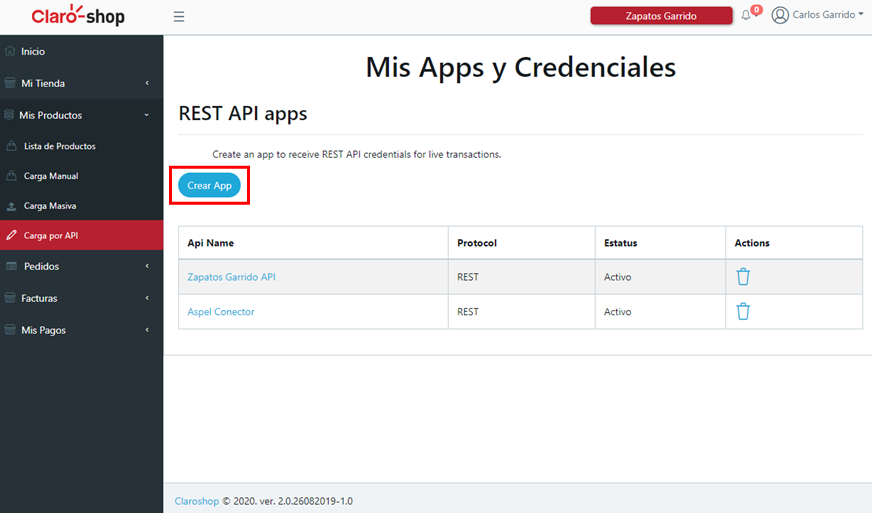The image size is (872, 513).
Task: Expand the Pedidos submenu arrow
Action: tap(147, 266)
